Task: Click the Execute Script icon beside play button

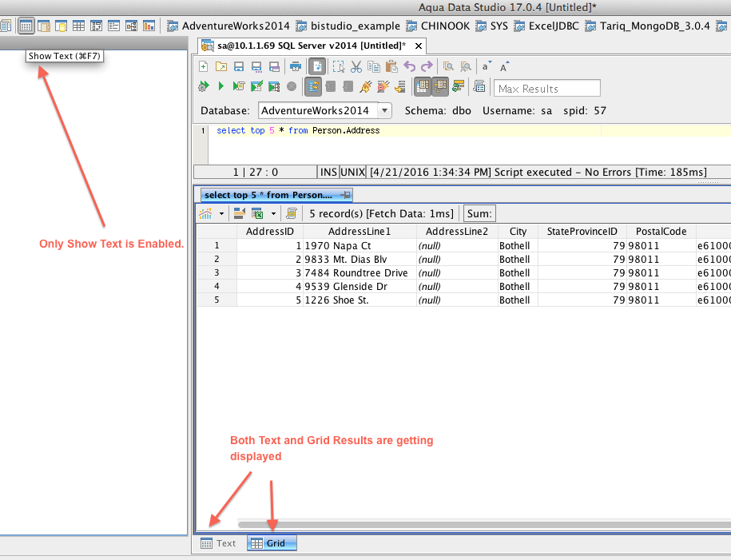Action: (x=239, y=86)
